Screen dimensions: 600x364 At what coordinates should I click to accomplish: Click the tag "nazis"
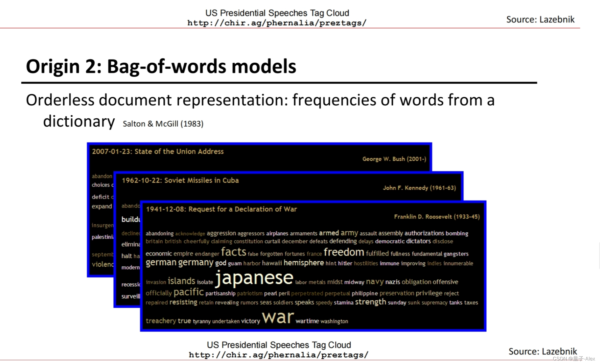tap(392, 282)
